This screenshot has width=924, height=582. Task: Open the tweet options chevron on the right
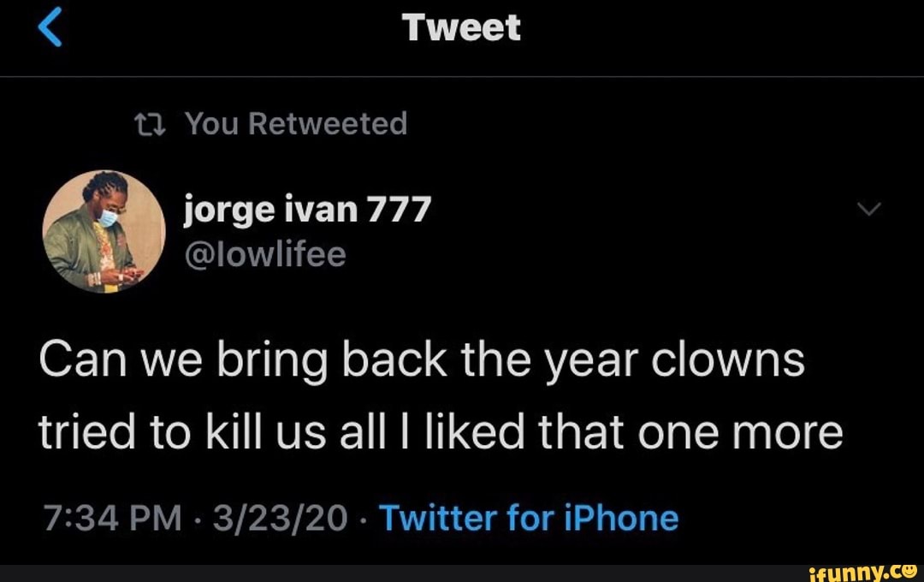click(x=870, y=208)
